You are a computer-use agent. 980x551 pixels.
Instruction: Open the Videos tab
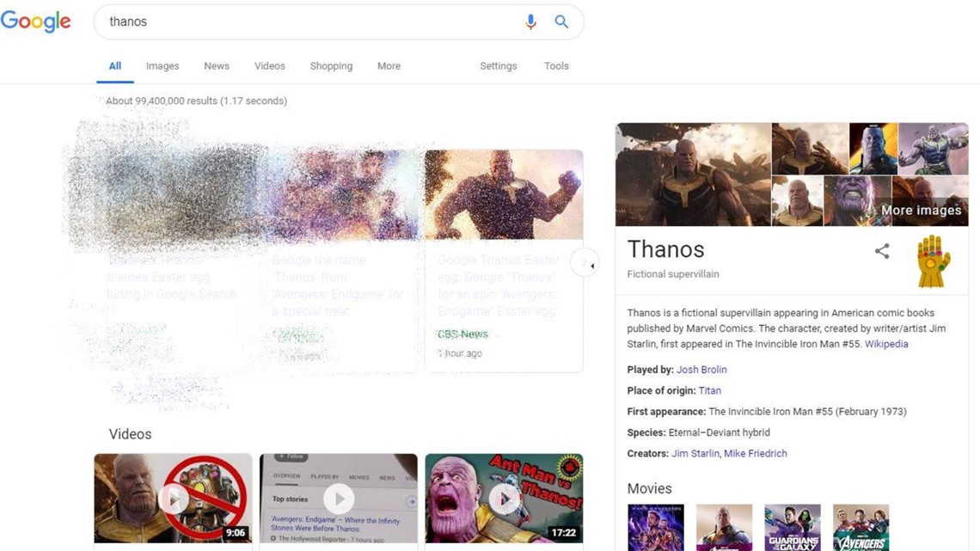[x=270, y=66]
